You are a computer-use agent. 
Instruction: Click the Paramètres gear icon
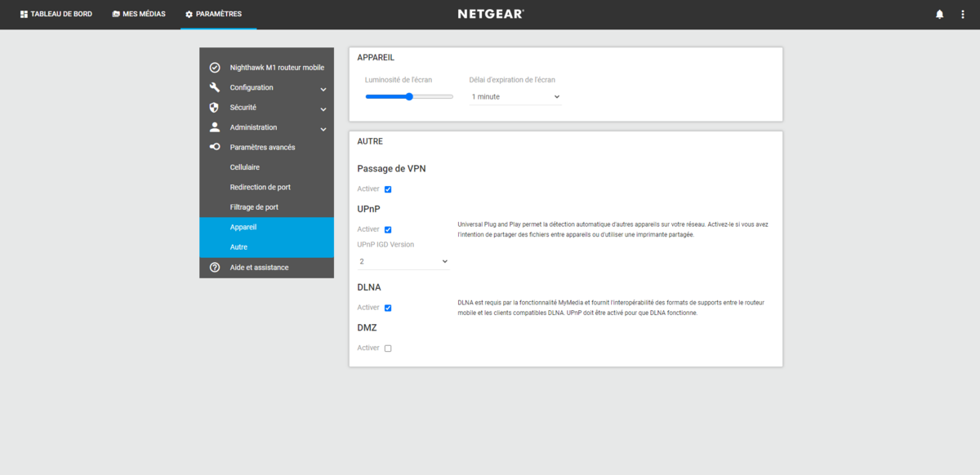189,14
